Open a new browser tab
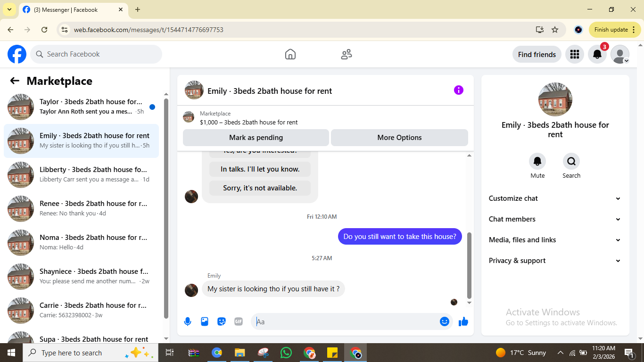The image size is (644, 362). [x=138, y=9]
